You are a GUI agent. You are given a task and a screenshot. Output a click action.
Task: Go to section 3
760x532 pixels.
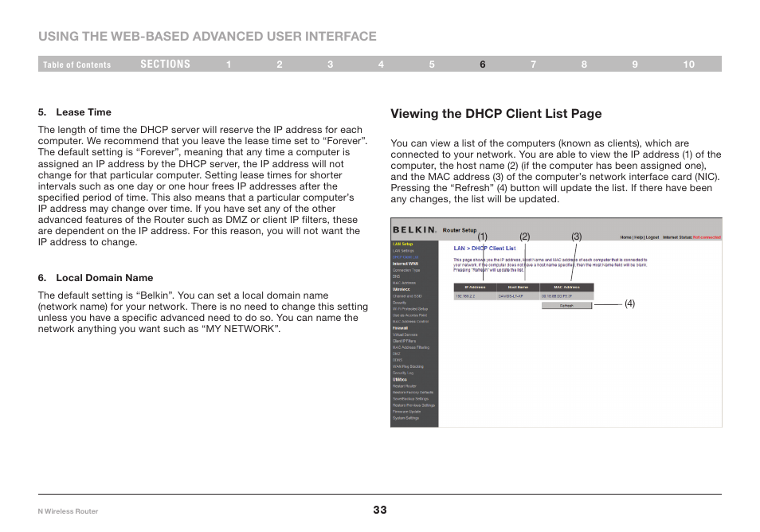330,65
